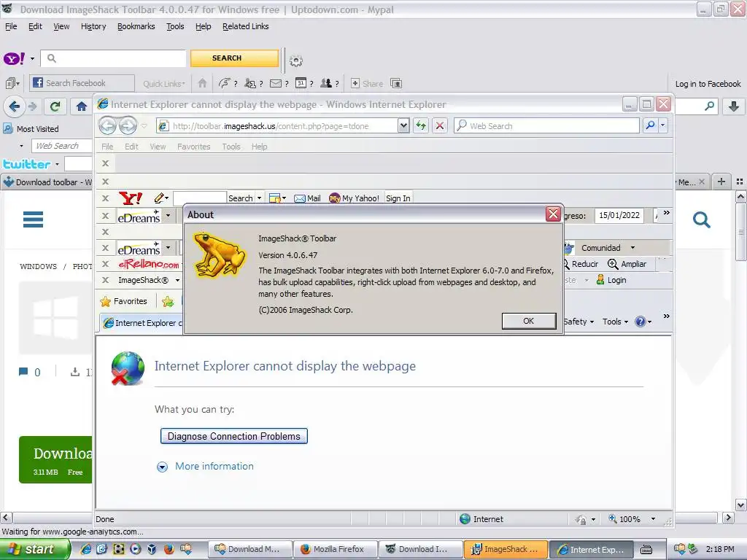Open IE zoom level 100% dropdown

pos(653,519)
